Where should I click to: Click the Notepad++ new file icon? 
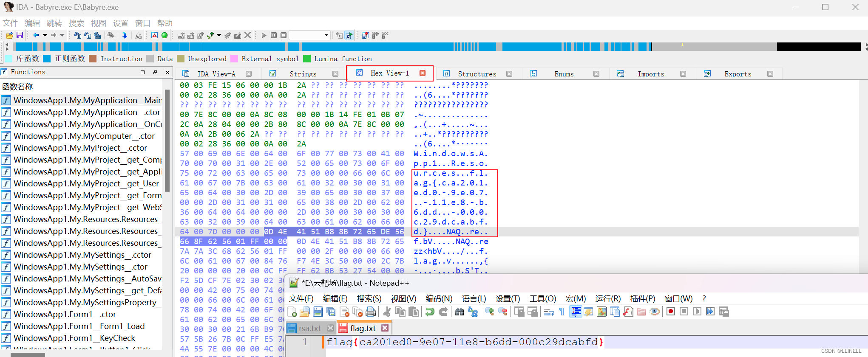pos(292,312)
